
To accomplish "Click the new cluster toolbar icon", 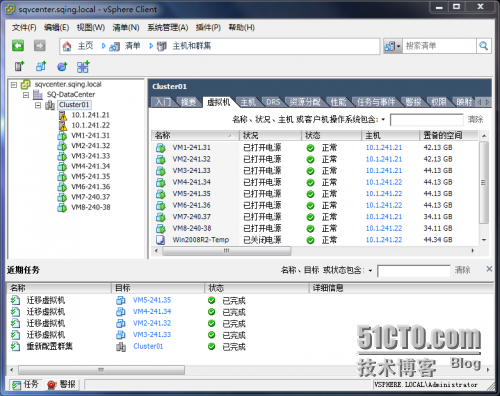I will 83,66.
